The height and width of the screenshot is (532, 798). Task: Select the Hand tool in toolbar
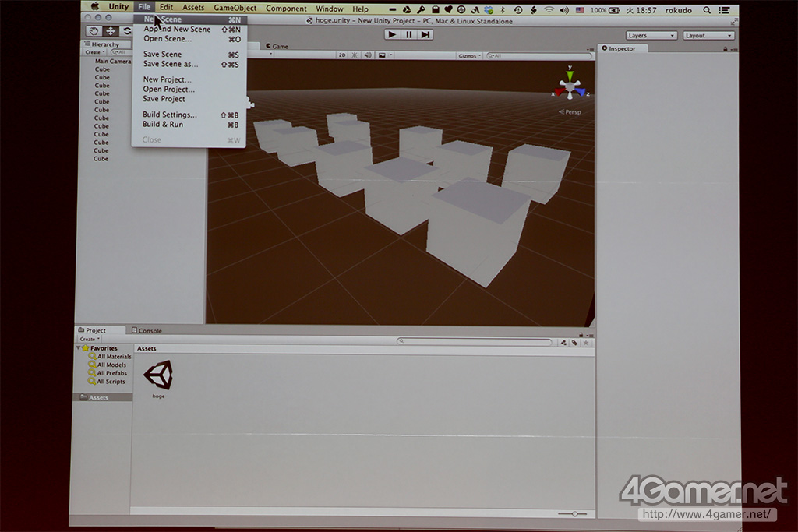pyautogui.click(x=94, y=31)
